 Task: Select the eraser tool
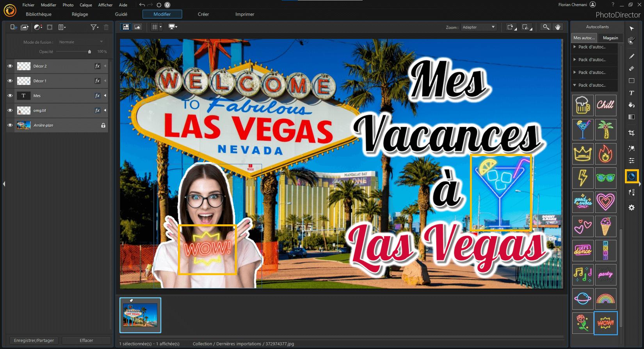[x=632, y=68]
